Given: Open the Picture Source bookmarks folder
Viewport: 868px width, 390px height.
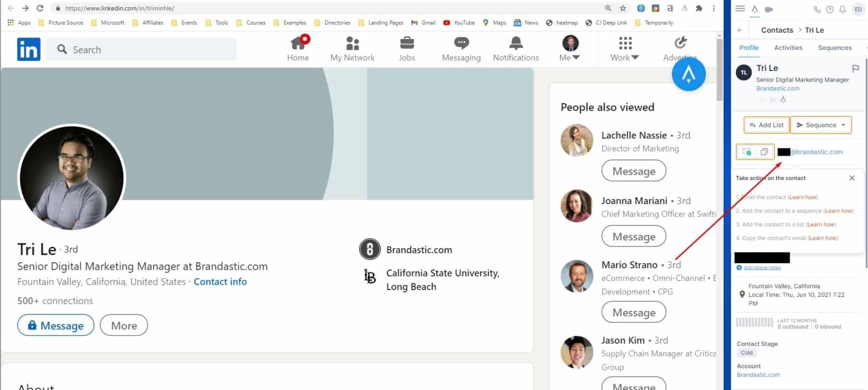Looking at the screenshot, I should 60,23.
